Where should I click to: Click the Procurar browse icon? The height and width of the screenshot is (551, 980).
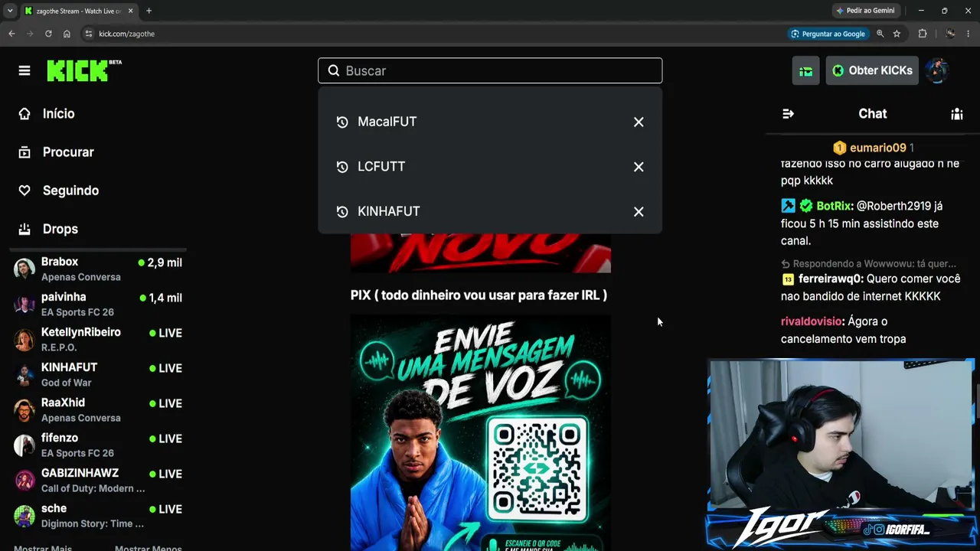(24, 152)
